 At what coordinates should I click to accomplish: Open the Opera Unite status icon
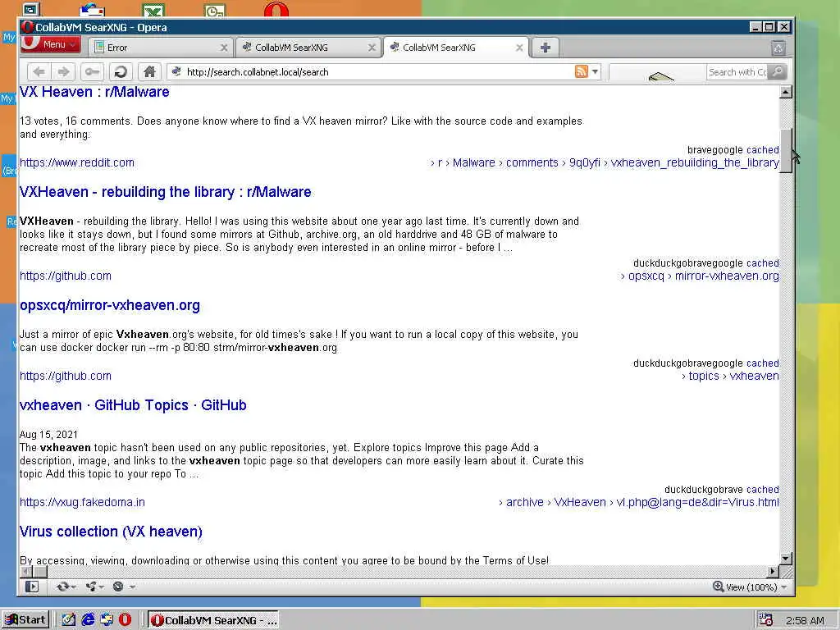[91, 587]
